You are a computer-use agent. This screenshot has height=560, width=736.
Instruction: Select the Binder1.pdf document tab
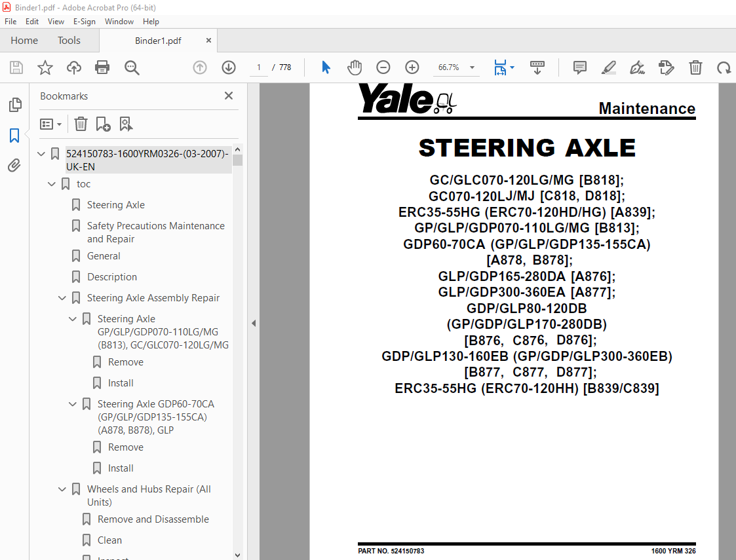[158, 41]
